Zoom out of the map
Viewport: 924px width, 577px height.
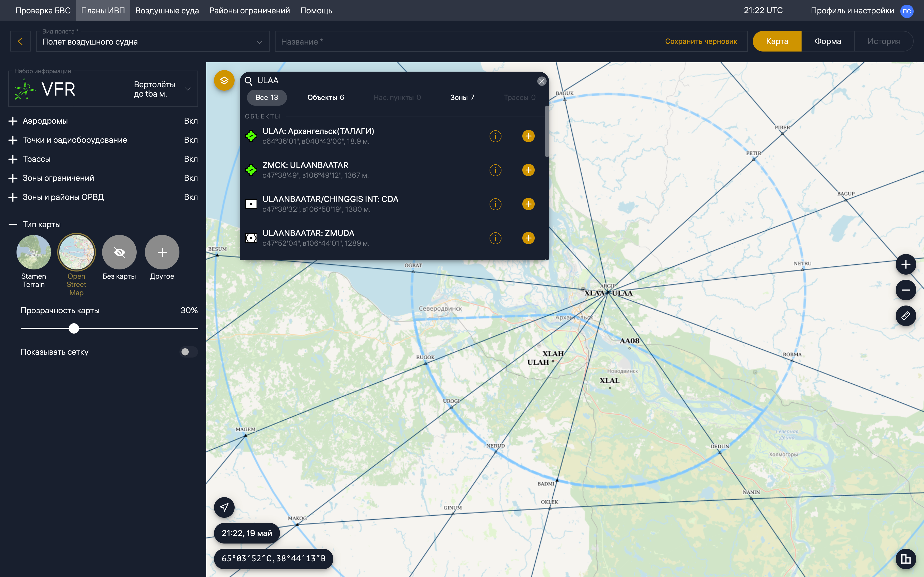pos(906,290)
